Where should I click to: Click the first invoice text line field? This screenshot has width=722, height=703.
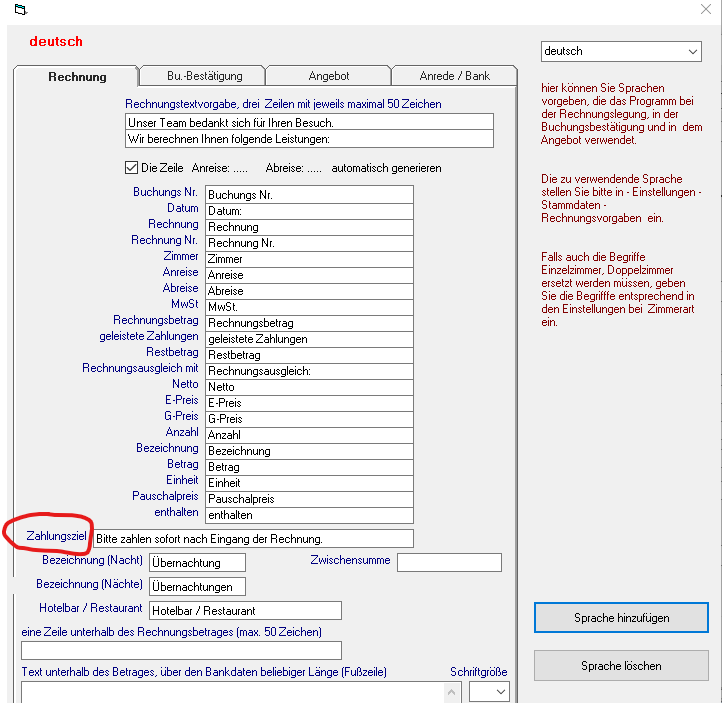[x=309, y=122]
